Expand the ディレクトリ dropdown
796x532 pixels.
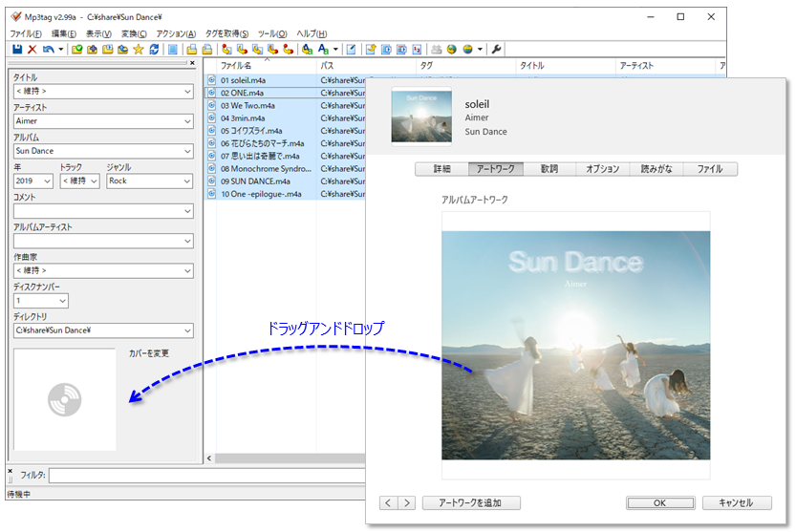(x=187, y=331)
